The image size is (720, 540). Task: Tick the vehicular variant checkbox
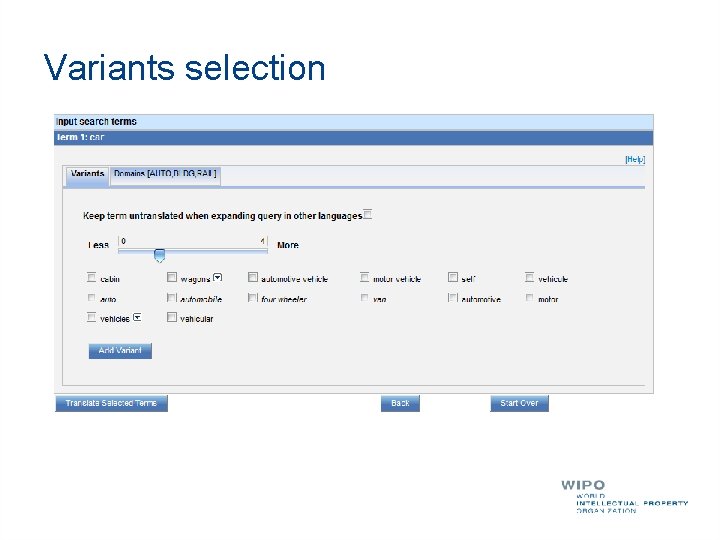[x=172, y=317]
